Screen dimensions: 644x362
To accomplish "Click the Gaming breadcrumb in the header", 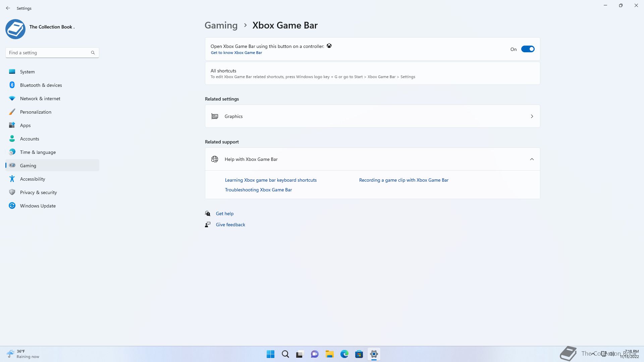I will coord(221,25).
